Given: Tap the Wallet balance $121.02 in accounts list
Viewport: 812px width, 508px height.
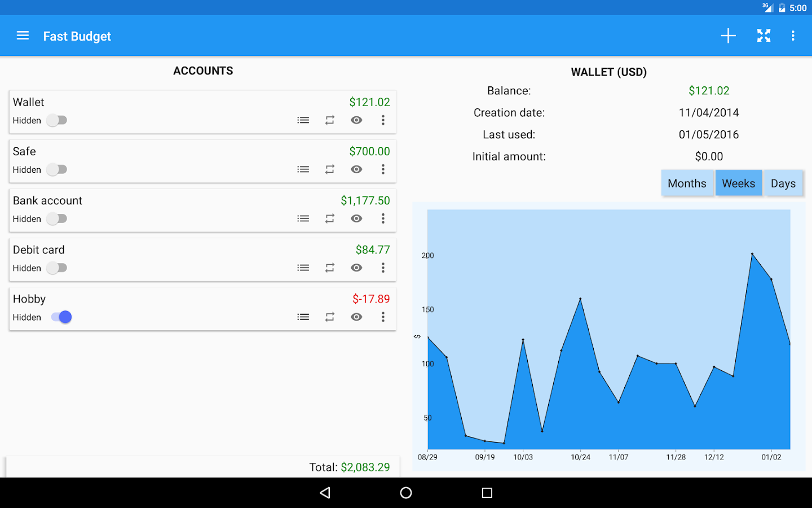Looking at the screenshot, I should click(369, 102).
